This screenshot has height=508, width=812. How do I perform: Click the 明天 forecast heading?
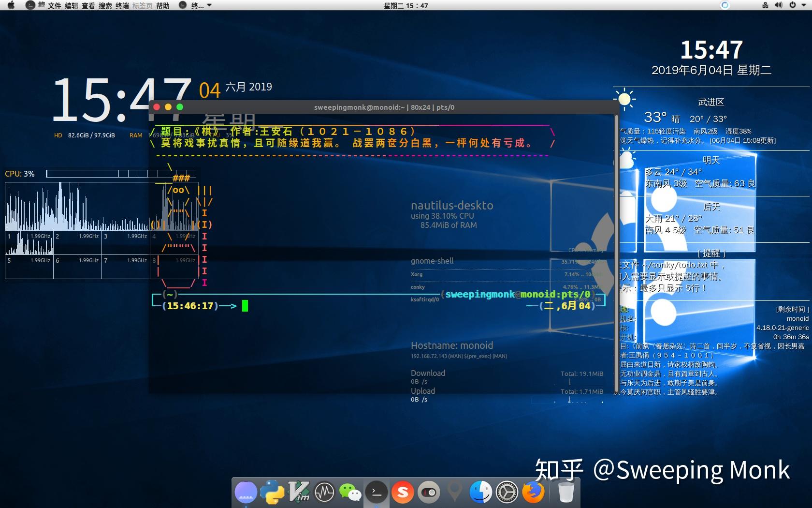coord(711,160)
